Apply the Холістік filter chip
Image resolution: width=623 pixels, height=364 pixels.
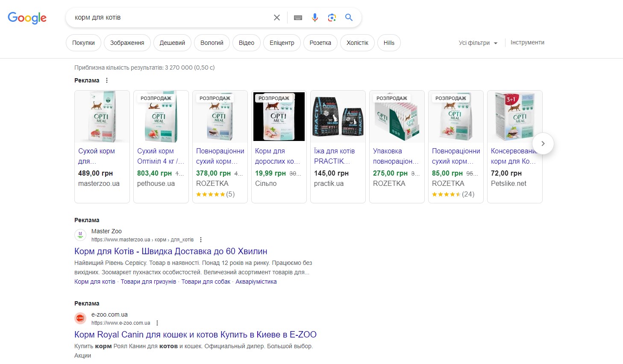[357, 43]
